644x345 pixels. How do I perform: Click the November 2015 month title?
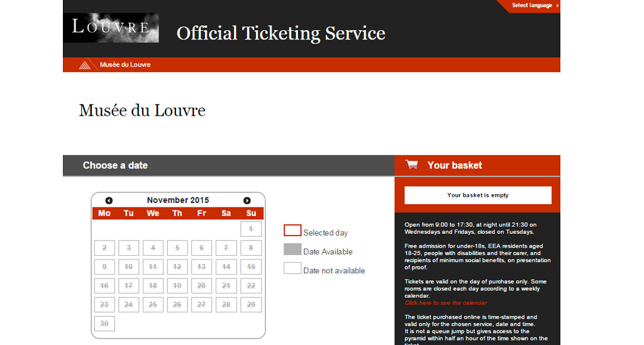pyautogui.click(x=178, y=200)
